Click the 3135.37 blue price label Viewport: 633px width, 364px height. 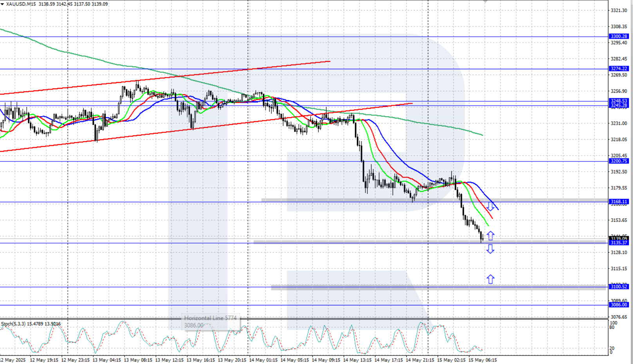click(x=619, y=243)
